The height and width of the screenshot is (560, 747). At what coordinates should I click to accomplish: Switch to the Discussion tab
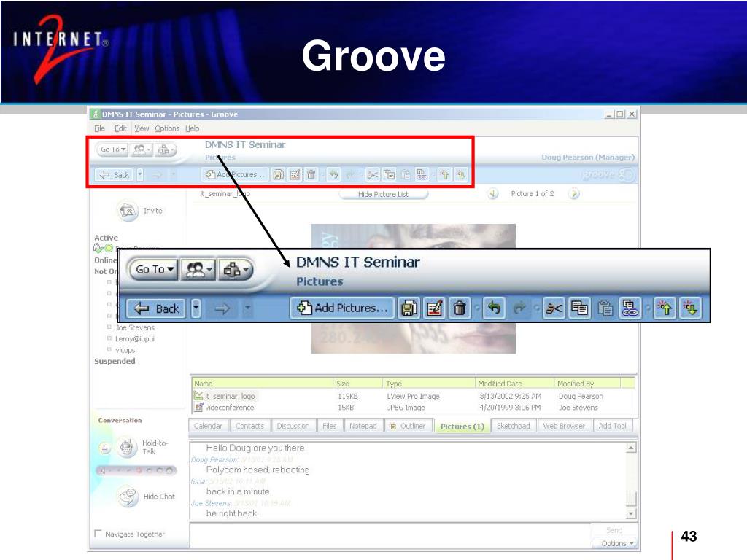coord(293,426)
